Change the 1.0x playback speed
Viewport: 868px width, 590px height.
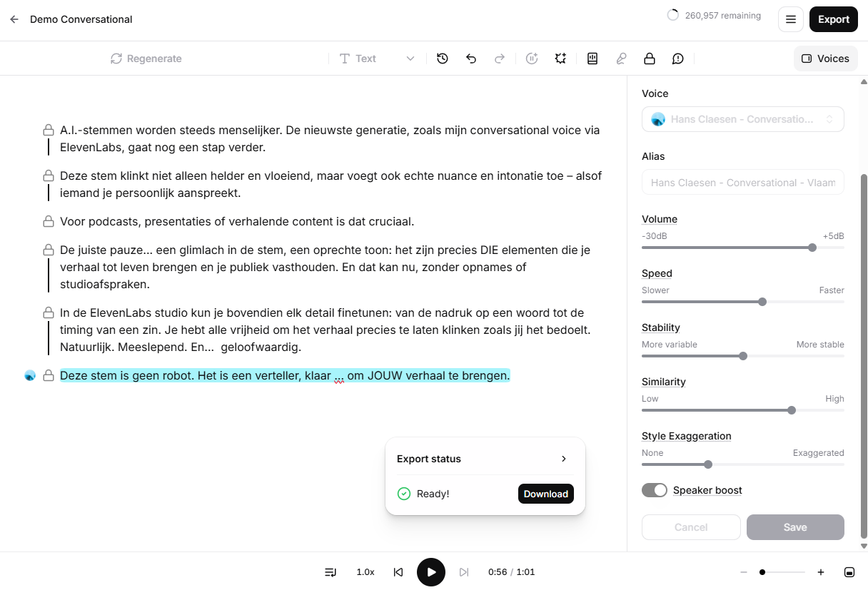(x=365, y=572)
